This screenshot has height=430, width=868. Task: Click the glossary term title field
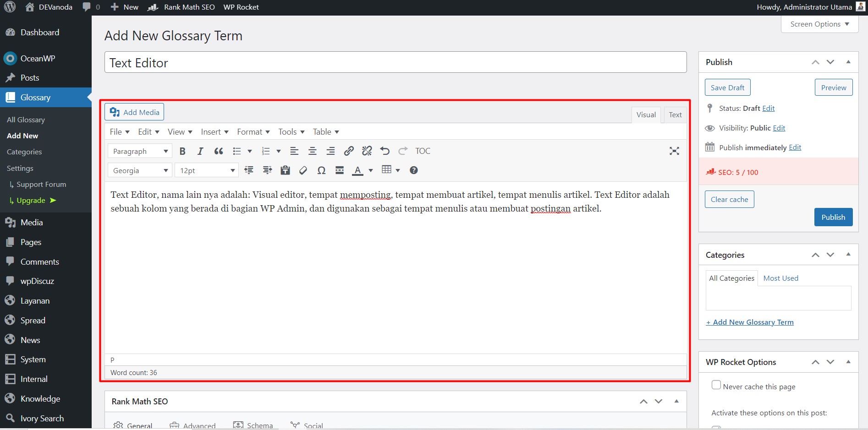tap(396, 62)
